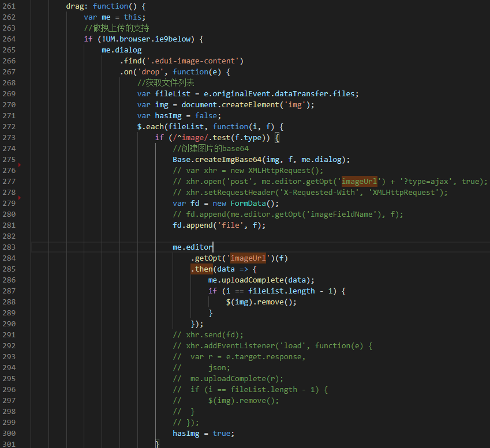Click 'me.editor' on line 283

coord(193,247)
